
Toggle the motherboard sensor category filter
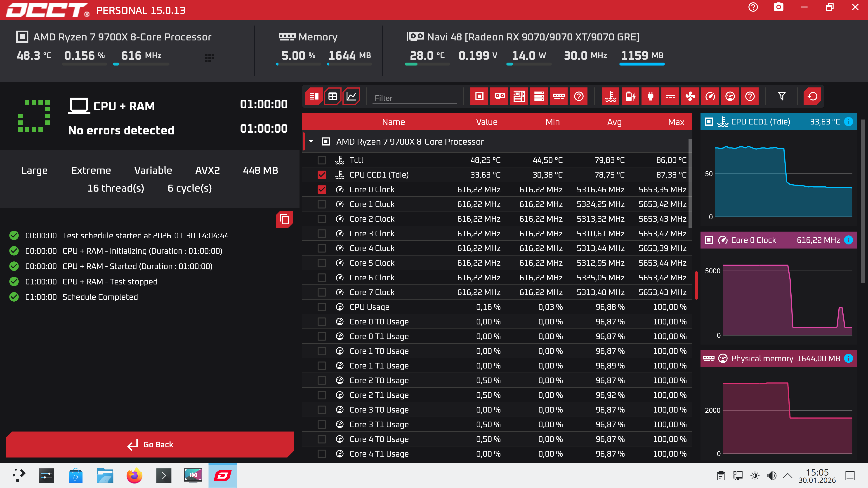pos(519,97)
